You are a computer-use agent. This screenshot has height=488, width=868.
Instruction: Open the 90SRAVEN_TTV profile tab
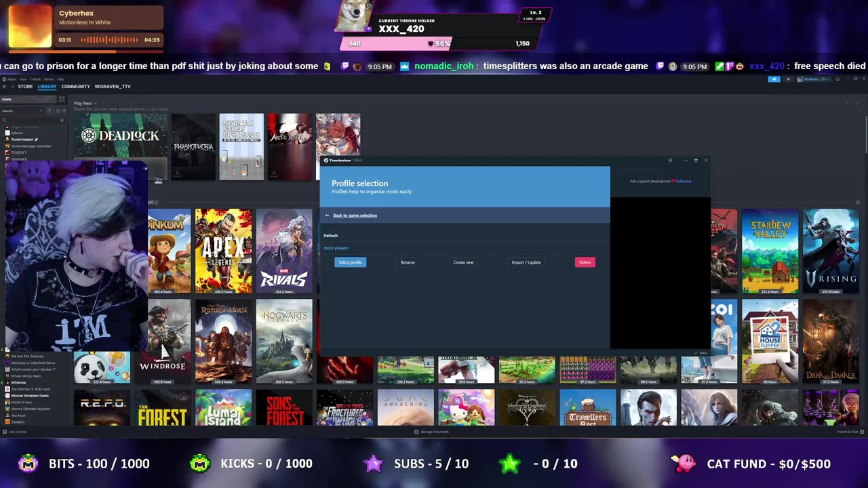(113, 87)
